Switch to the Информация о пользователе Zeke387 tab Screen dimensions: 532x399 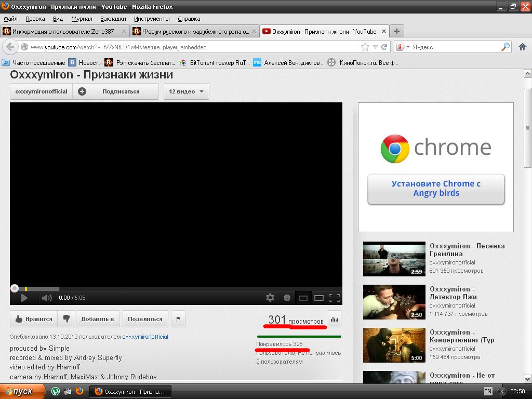click(65, 31)
